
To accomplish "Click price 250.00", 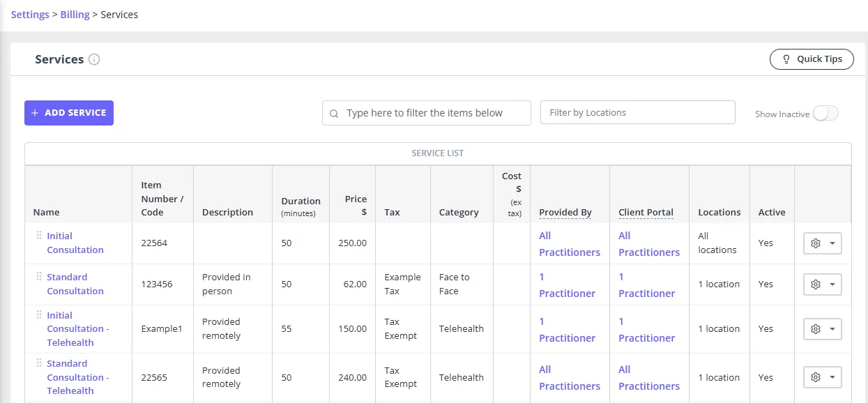I will 353,243.
